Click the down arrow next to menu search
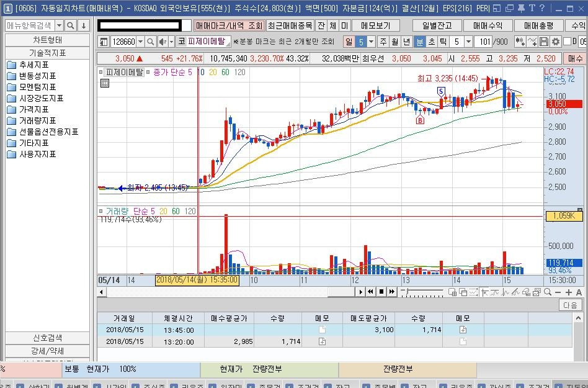This screenshot has height=388, width=588. [x=84, y=25]
